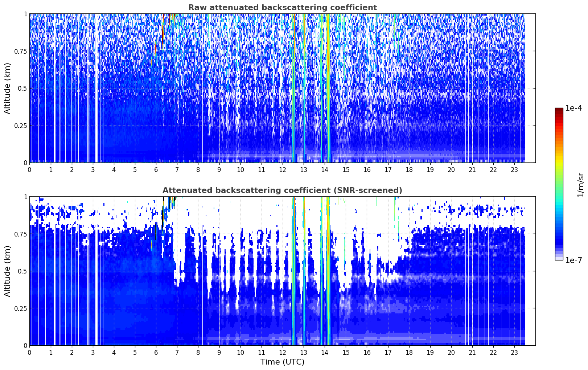
Task: Click the '9' hour tick below the SNR-screened plot
Action: point(219,352)
